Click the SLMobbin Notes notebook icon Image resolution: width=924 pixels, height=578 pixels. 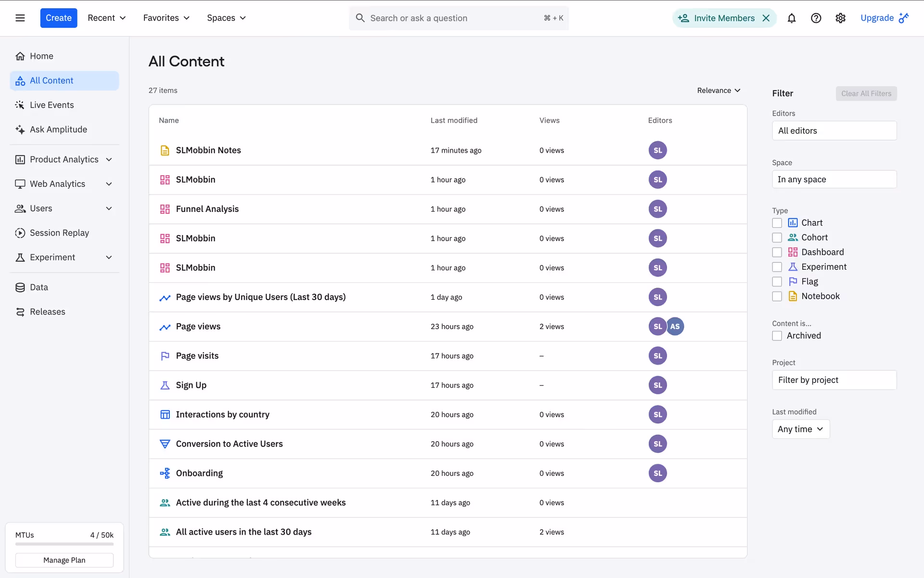pyautogui.click(x=165, y=150)
